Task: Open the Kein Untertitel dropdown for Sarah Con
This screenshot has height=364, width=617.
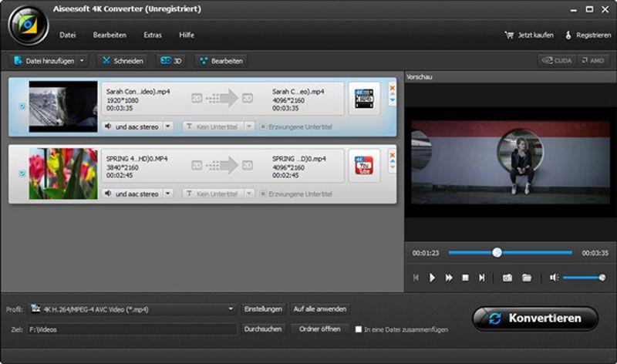Action: (x=249, y=126)
